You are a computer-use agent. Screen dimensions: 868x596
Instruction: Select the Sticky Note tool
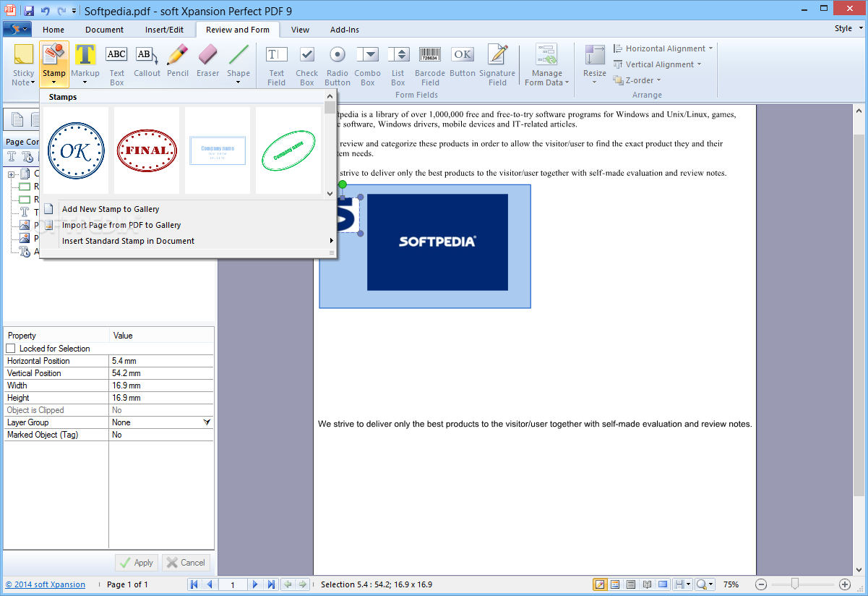23,64
